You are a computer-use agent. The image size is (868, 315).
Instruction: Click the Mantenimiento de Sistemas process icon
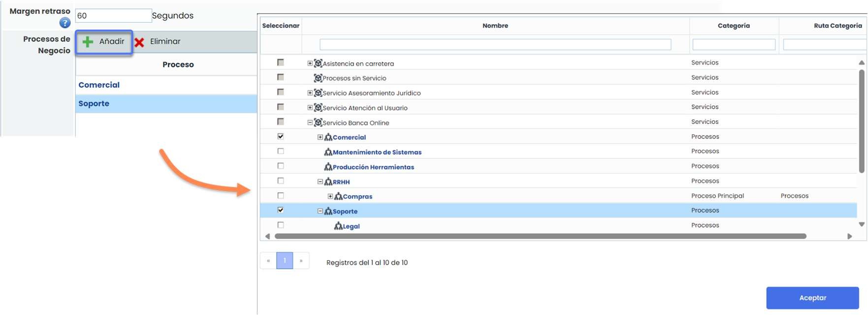(x=328, y=152)
